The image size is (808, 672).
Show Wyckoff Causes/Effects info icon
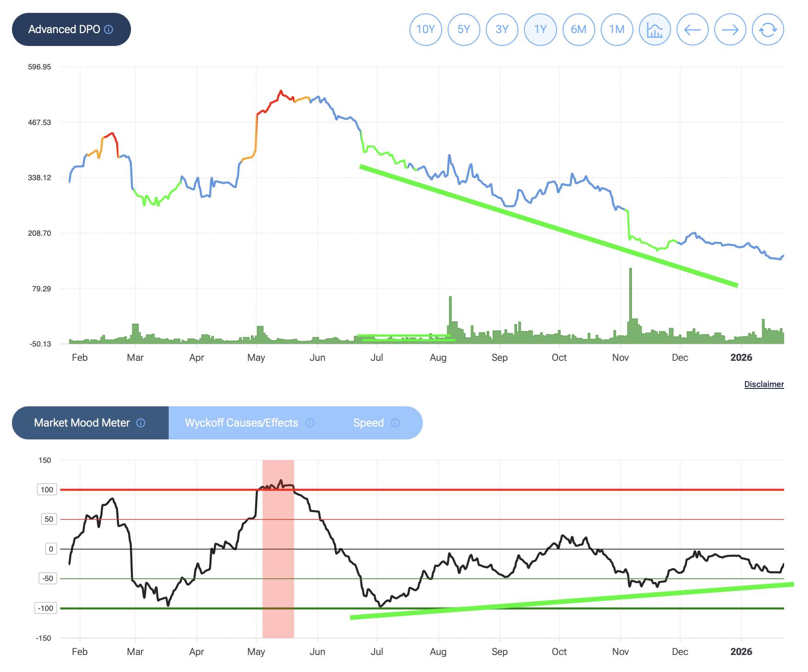pyautogui.click(x=310, y=423)
